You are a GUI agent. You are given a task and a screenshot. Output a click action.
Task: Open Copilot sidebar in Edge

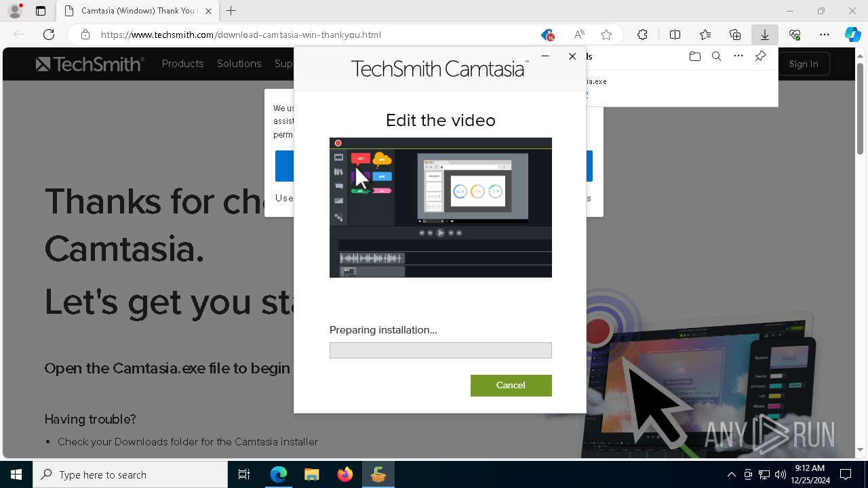(x=852, y=35)
